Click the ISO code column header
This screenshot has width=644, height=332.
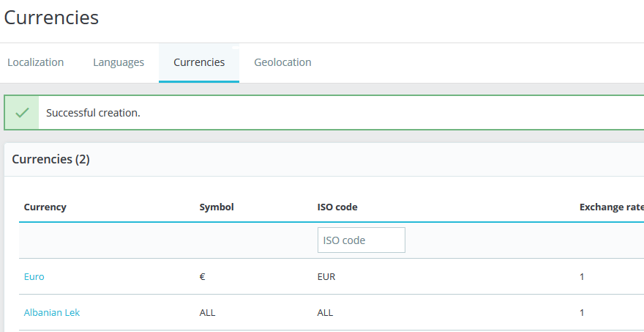pyautogui.click(x=337, y=207)
